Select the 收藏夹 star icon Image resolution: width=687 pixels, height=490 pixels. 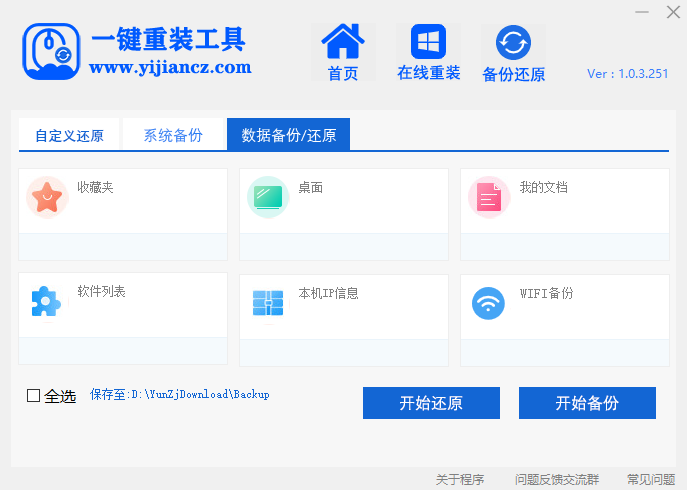pos(47,197)
